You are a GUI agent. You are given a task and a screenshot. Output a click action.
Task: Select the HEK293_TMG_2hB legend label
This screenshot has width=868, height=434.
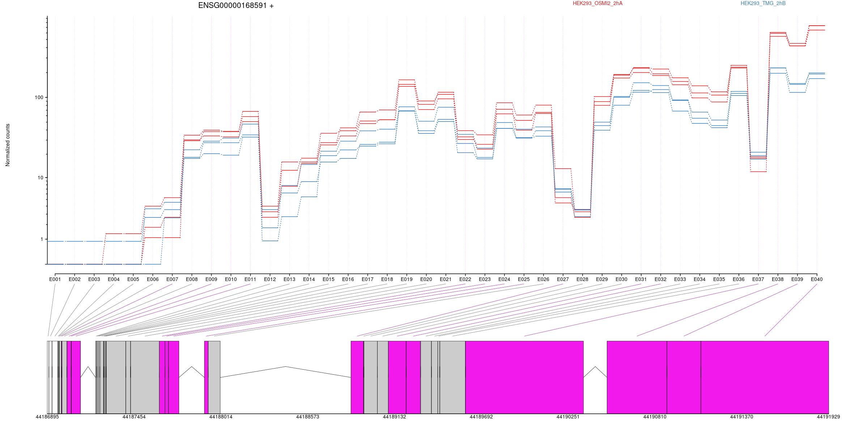coord(763,3)
